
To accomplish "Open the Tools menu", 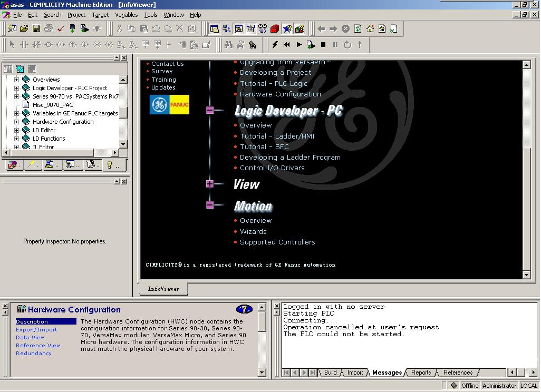I will point(150,15).
